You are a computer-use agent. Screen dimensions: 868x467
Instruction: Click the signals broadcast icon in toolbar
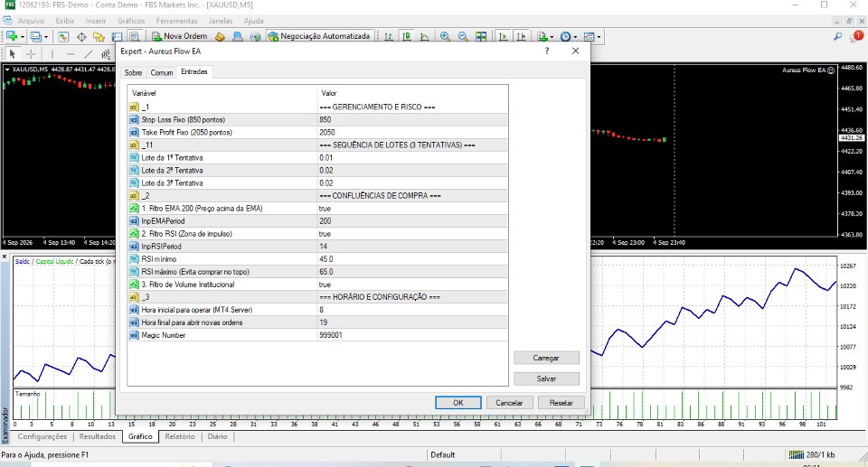255,36
